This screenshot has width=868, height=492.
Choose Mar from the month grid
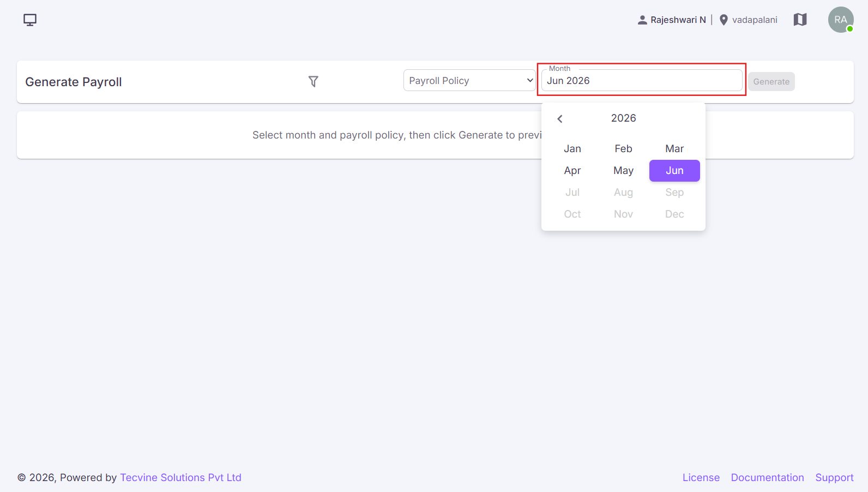click(674, 148)
